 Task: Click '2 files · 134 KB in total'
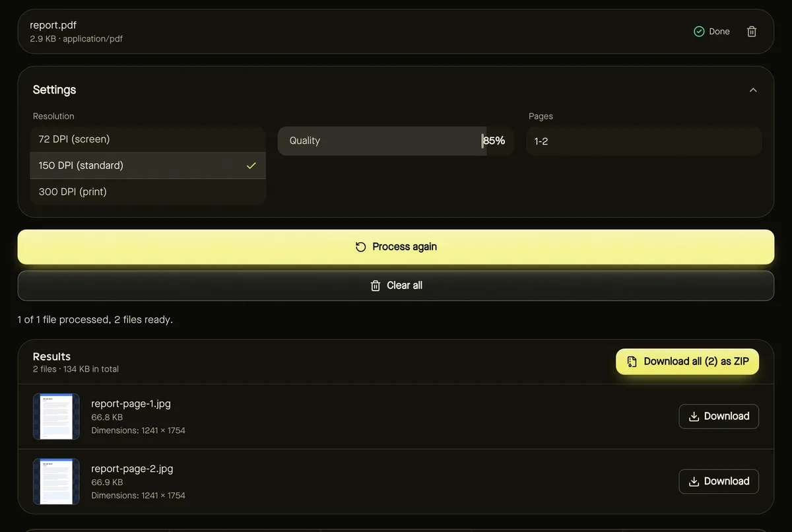[76, 369]
